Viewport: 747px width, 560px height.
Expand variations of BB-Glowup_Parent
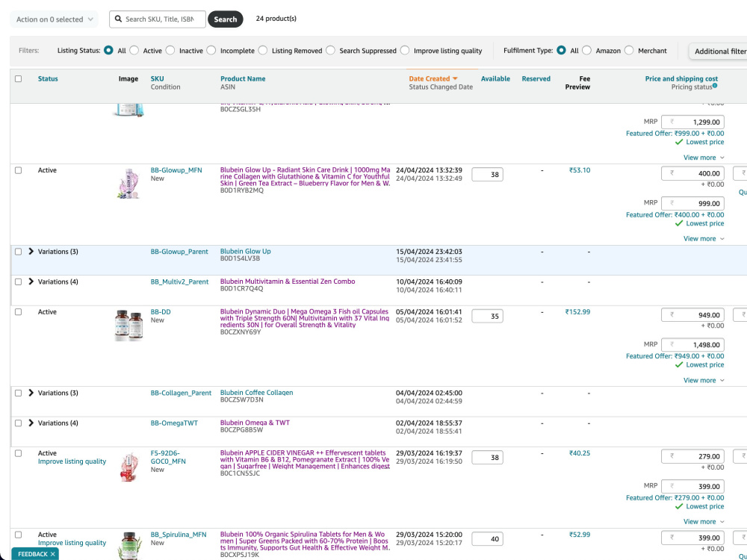point(31,252)
